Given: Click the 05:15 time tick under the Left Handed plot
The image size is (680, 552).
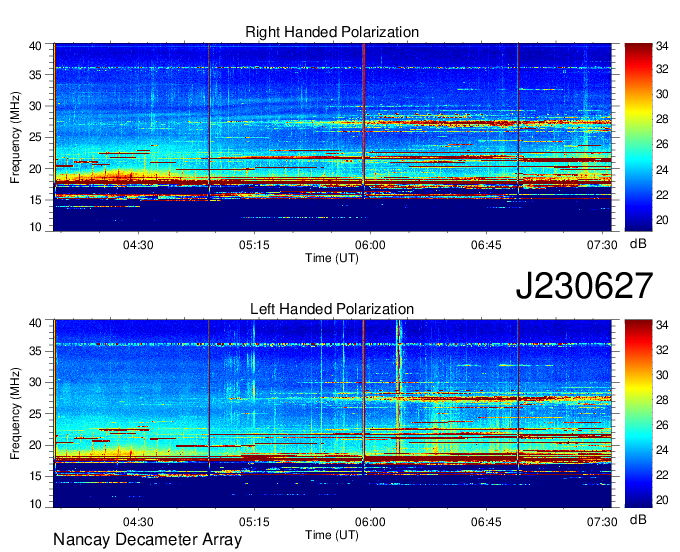Looking at the screenshot, I should click(254, 522).
